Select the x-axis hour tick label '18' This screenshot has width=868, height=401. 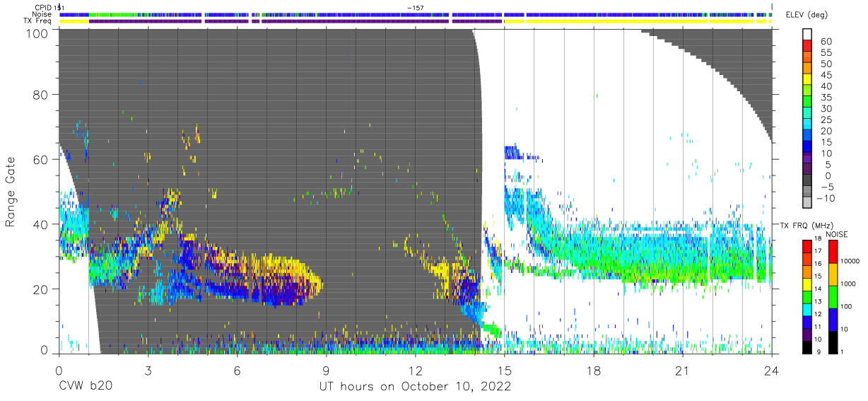(594, 370)
